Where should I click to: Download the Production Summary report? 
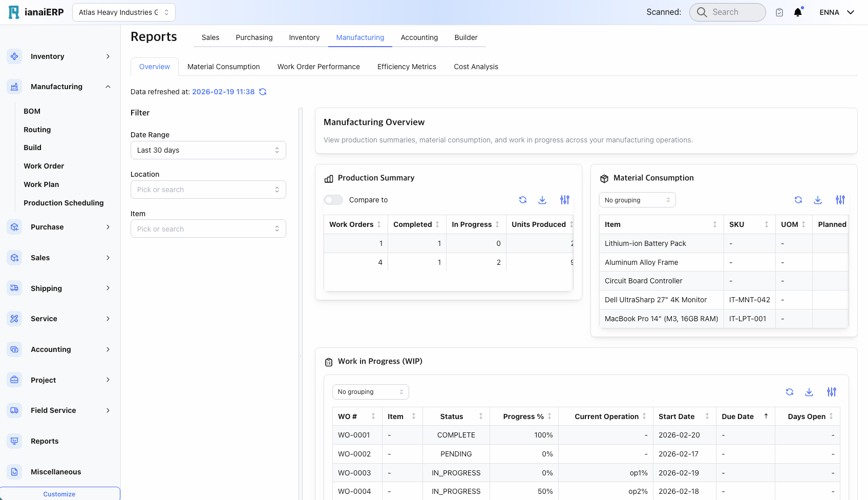[x=542, y=200]
